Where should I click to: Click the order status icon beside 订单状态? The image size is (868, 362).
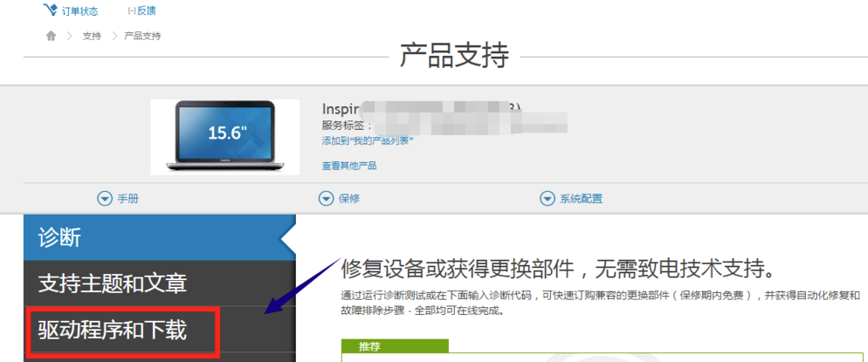pyautogui.click(x=51, y=10)
